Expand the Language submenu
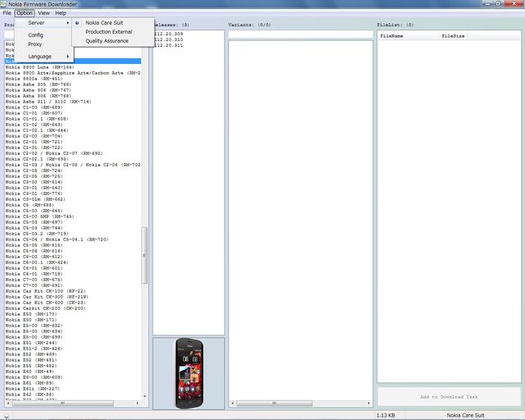Screen dimensions: 525x420 40,56
